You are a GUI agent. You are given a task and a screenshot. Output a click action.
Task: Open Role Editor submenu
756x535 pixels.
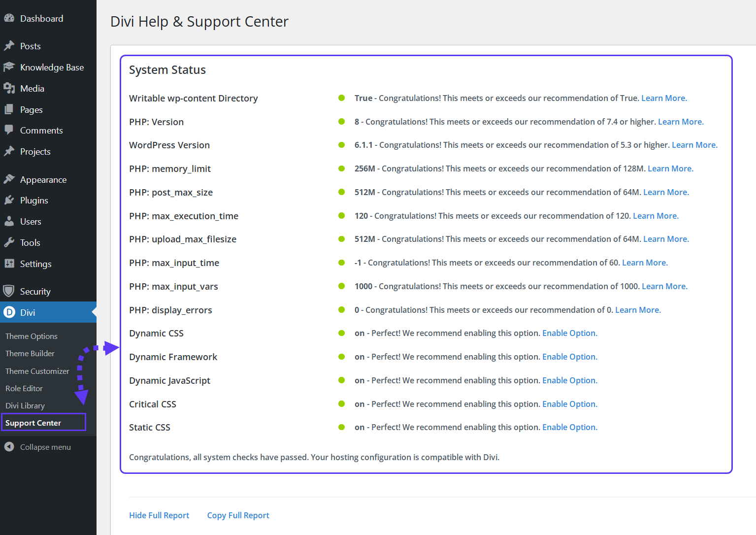coord(24,388)
